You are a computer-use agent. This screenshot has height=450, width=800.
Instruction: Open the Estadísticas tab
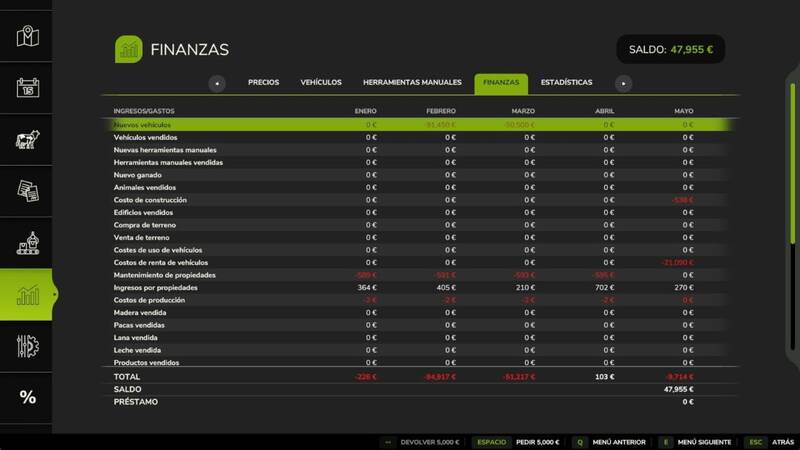coord(566,82)
